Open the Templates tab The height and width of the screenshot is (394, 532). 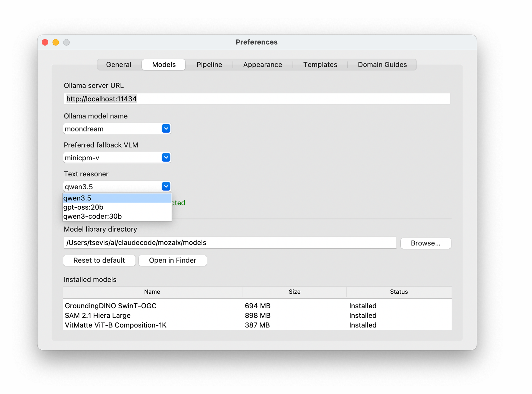coord(320,64)
